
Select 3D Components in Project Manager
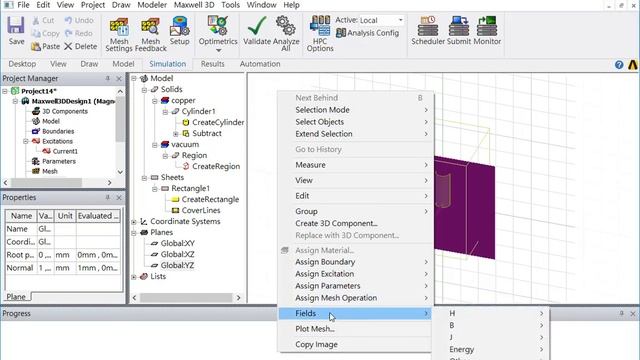pyautogui.click(x=65, y=111)
